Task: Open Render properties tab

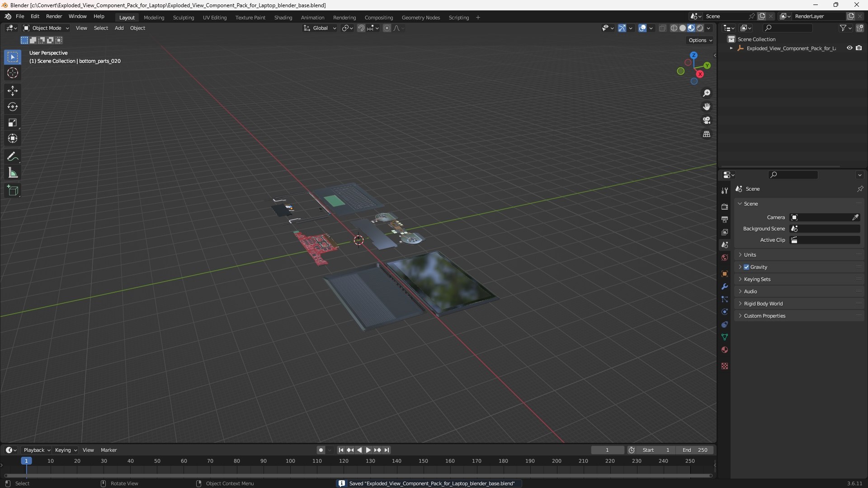Action: pos(725,206)
